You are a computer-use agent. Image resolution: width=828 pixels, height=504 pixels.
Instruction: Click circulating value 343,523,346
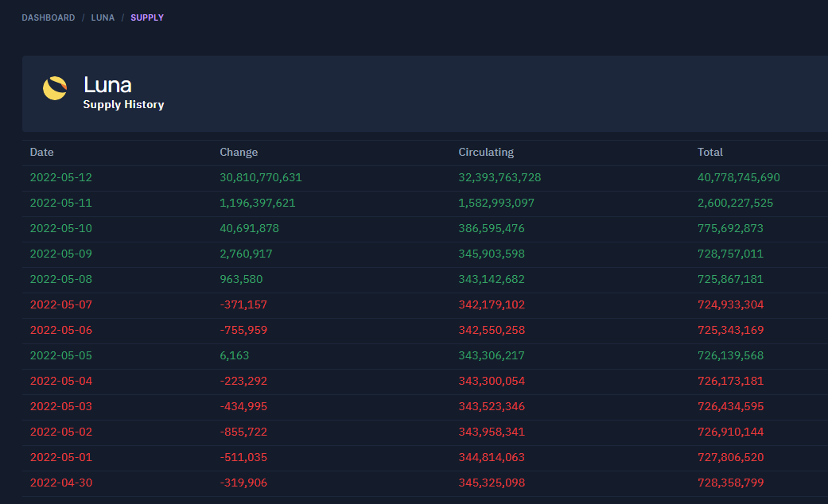click(x=492, y=406)
